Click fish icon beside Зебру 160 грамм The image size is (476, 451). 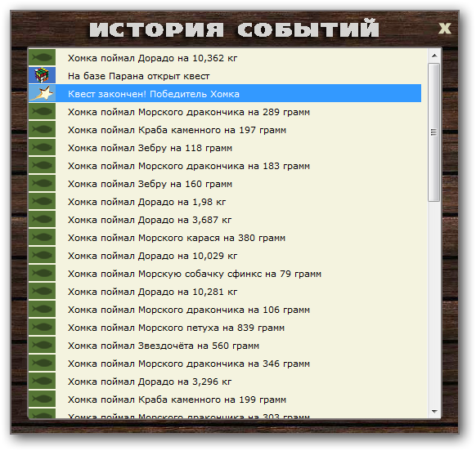43,183
